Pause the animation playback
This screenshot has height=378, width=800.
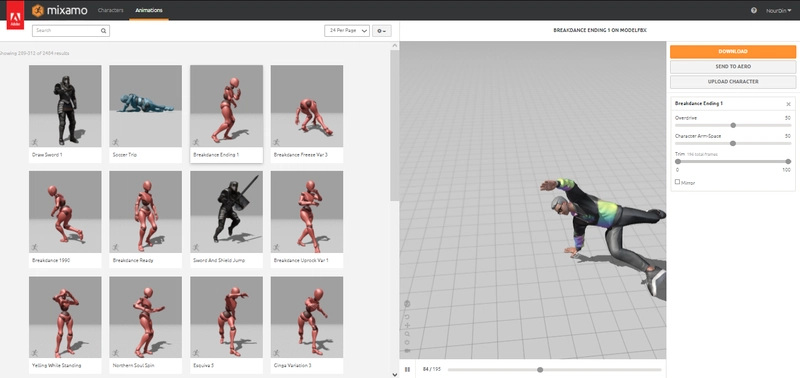(x=407, y=369)
